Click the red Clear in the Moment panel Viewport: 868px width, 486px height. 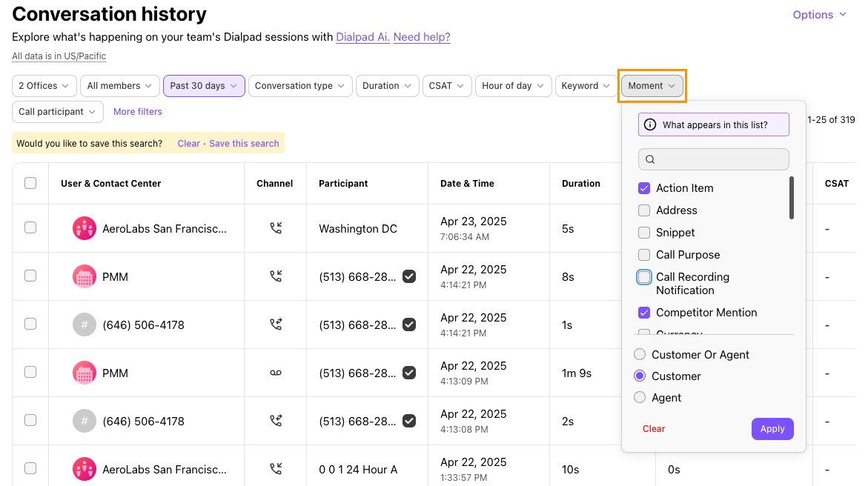point(654,429)
